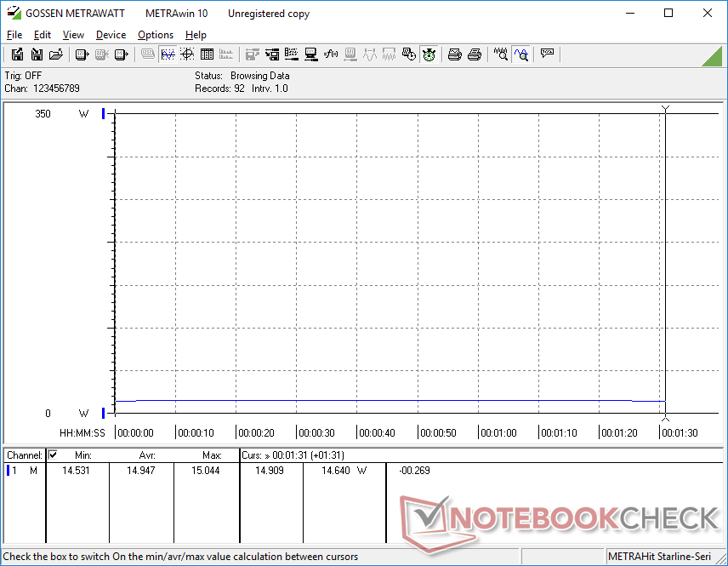Open the f(x) math function tool
Screen dimensions: 728x566
tap(331, 54)
